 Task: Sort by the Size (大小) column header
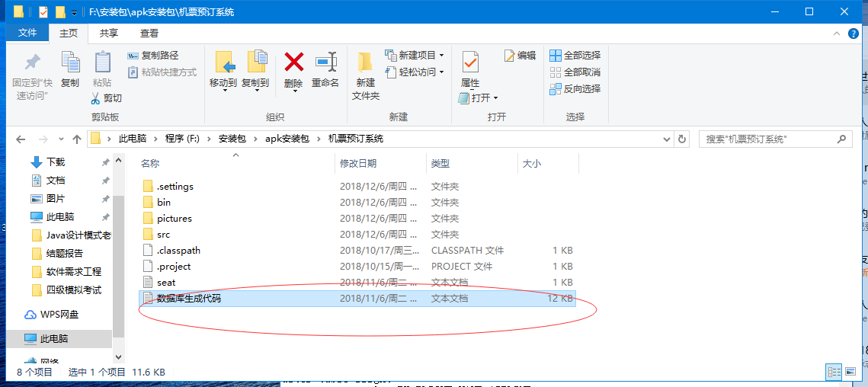(x=548, y=163)
